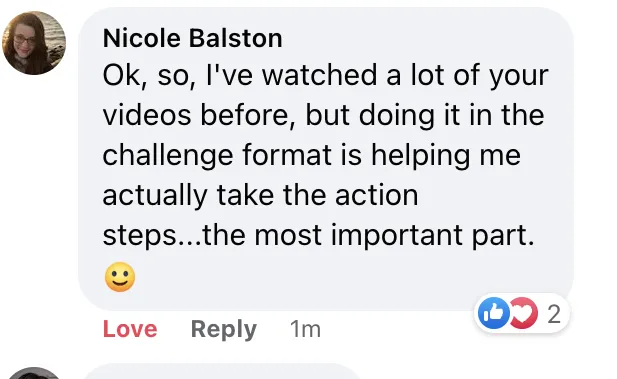
Task: Open Nicole Balston's profile picture
Action: point(34,43)
